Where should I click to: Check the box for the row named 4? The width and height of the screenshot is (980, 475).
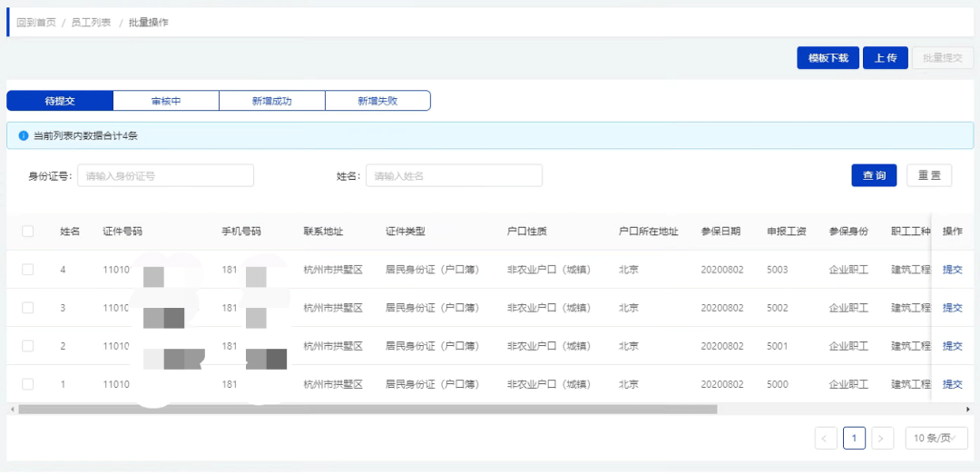point(27,270)
